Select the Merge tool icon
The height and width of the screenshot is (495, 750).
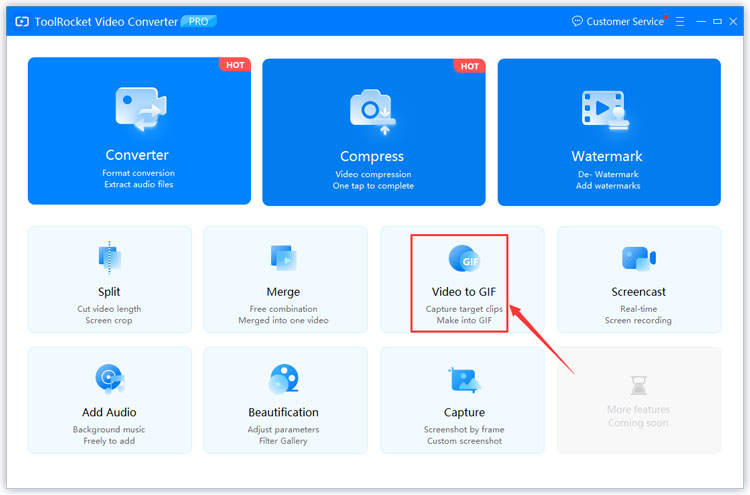coord(284,258)
